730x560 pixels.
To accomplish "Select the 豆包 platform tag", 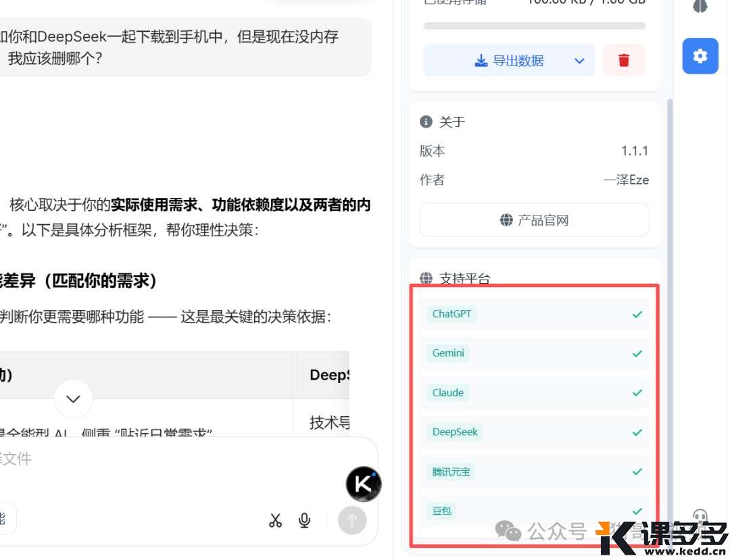I will click(x=441, y=511).
